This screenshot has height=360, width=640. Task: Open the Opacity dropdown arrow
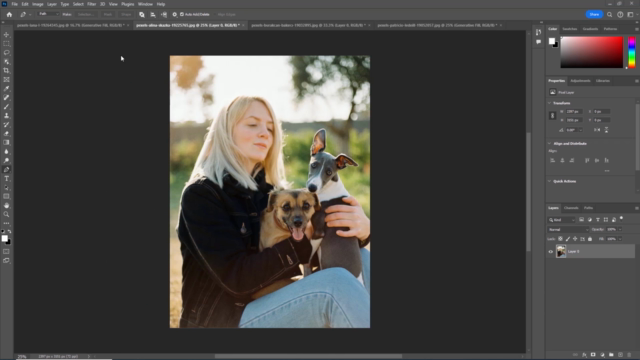pos(620,229)
